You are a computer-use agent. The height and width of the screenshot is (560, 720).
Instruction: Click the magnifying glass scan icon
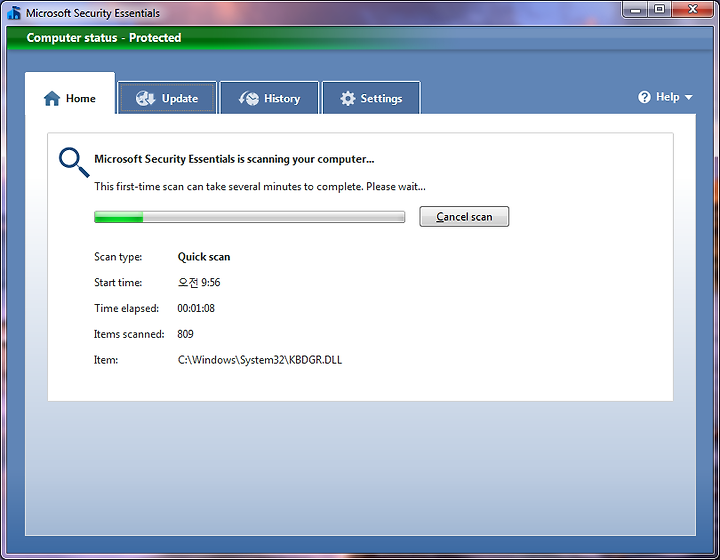click(x=74, y=162)
